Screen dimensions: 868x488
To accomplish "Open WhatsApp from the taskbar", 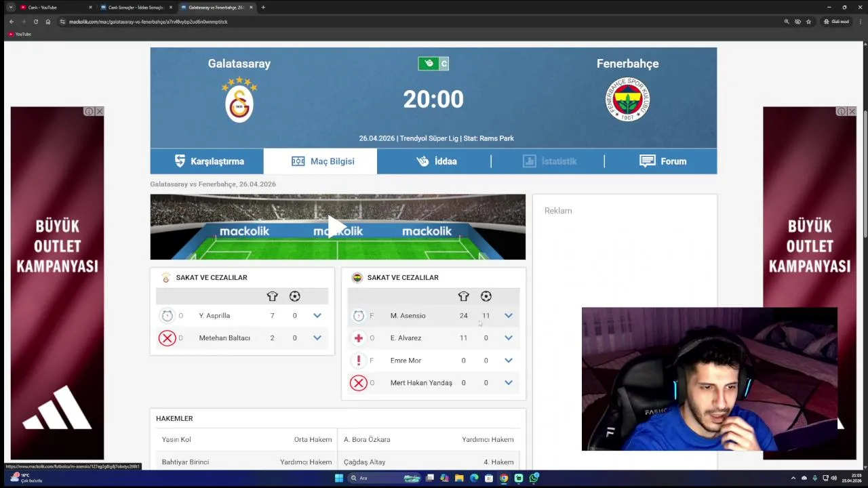I will point(534,478).
